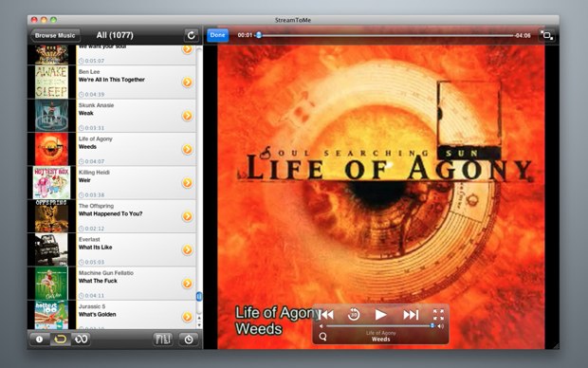The height and width of the screenshot is (368, 588).
Task: Toggle the infinity continuous play button
Action: coord(81,340)
